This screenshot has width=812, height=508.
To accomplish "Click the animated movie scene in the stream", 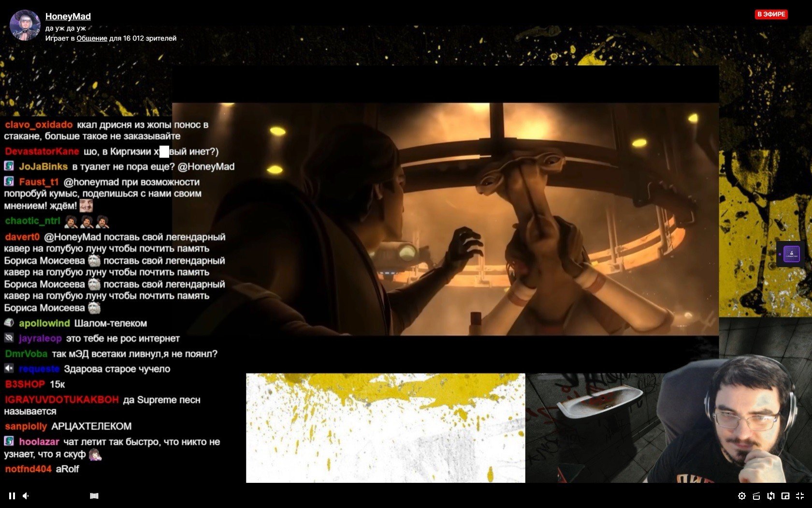I will point(445,219).
